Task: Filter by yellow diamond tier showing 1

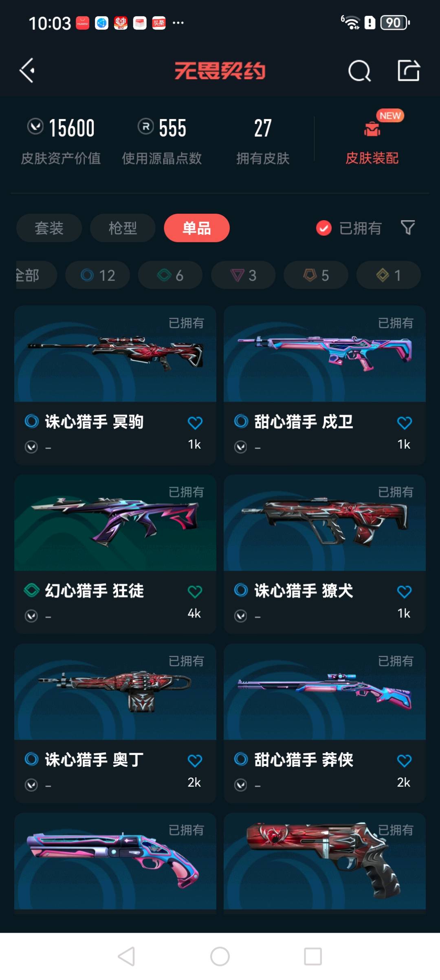Action: click(389, 275)
